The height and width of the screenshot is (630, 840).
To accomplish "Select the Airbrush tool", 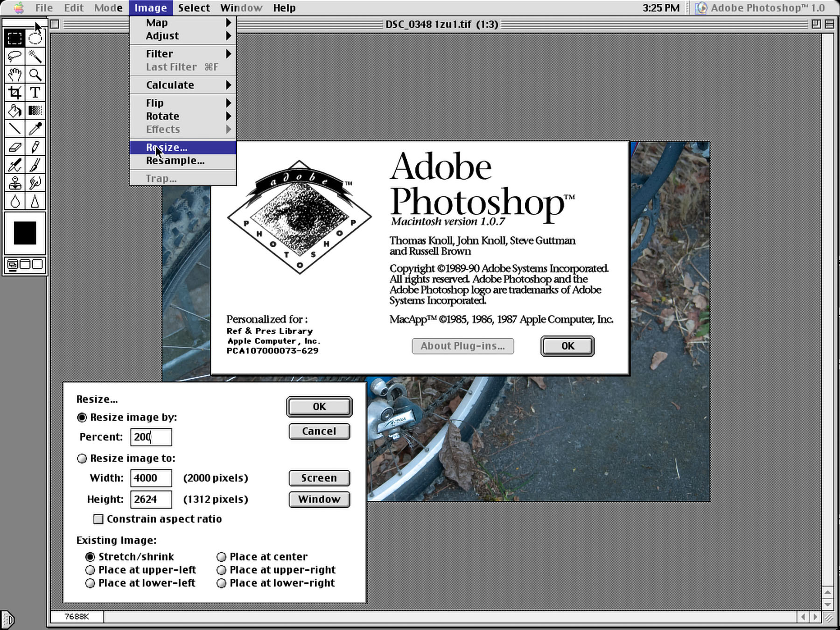I will (x=14, y=165).
